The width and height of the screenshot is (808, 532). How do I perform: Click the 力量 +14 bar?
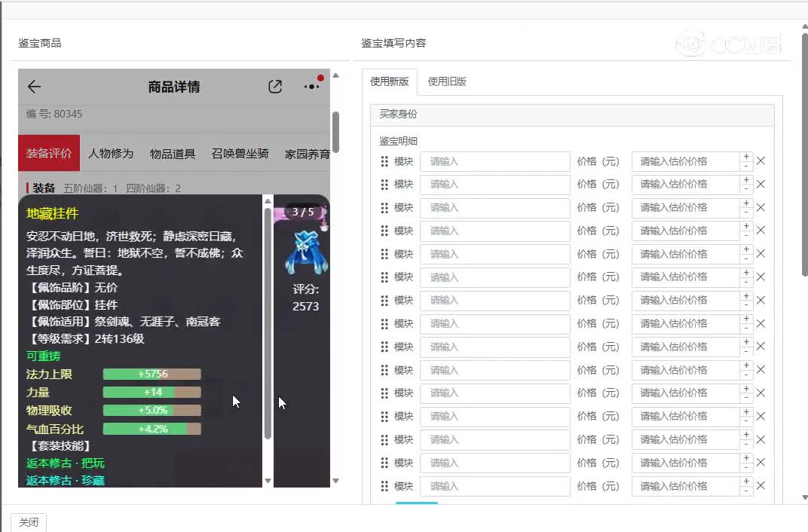tap(152, 392)
